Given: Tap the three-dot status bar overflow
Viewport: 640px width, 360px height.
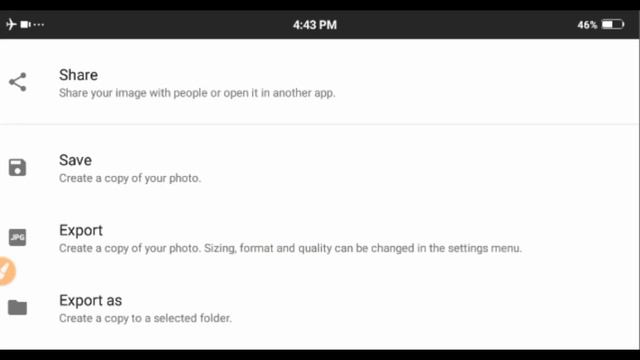Looking at the screenshot, I should click(38, 24).
